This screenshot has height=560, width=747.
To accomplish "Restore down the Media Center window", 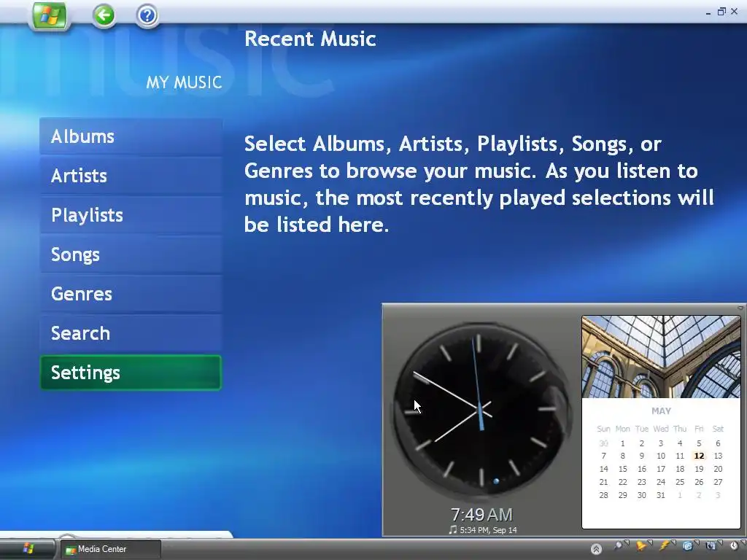I will pos(721,12).
